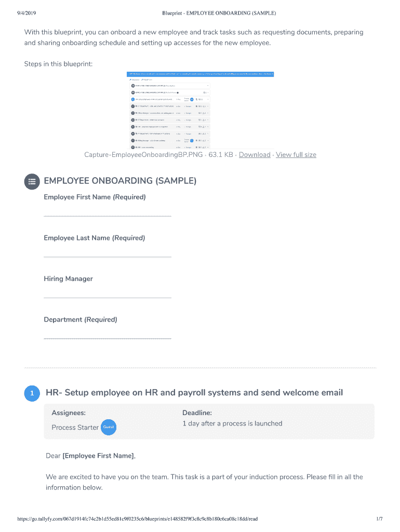Click the blue step 1 number badge
Viewport: 400px width, 532px height.
[x=32, y=394]
